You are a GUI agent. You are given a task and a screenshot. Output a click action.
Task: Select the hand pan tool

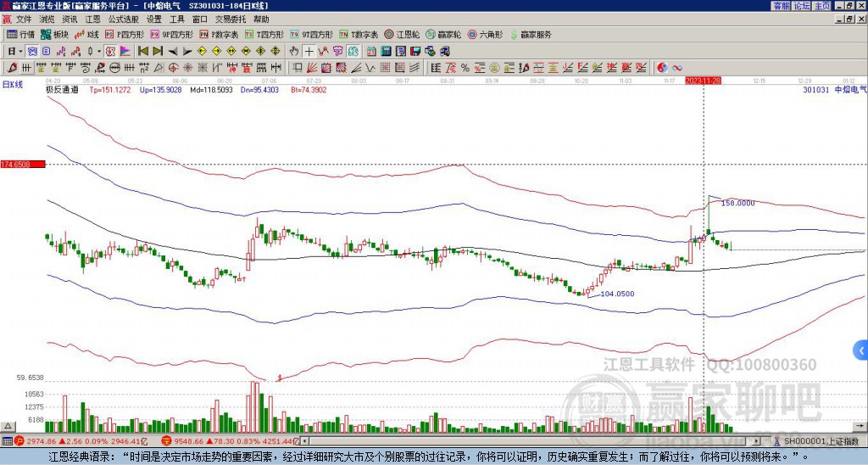point(294,52)
